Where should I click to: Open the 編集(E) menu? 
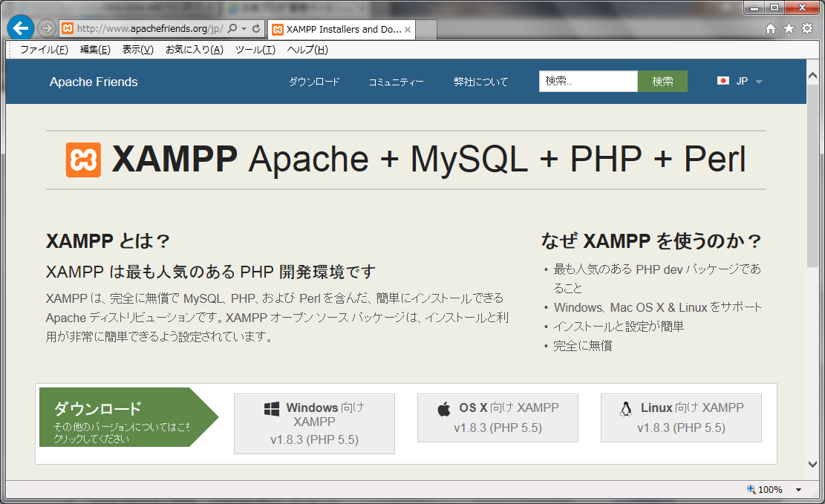(95, 50)
